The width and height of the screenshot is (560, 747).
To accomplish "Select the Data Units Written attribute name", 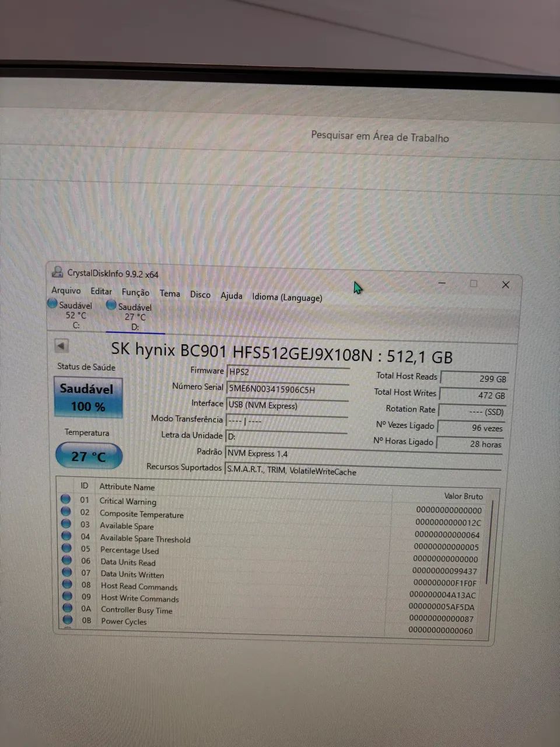I will tap(132, 574).
